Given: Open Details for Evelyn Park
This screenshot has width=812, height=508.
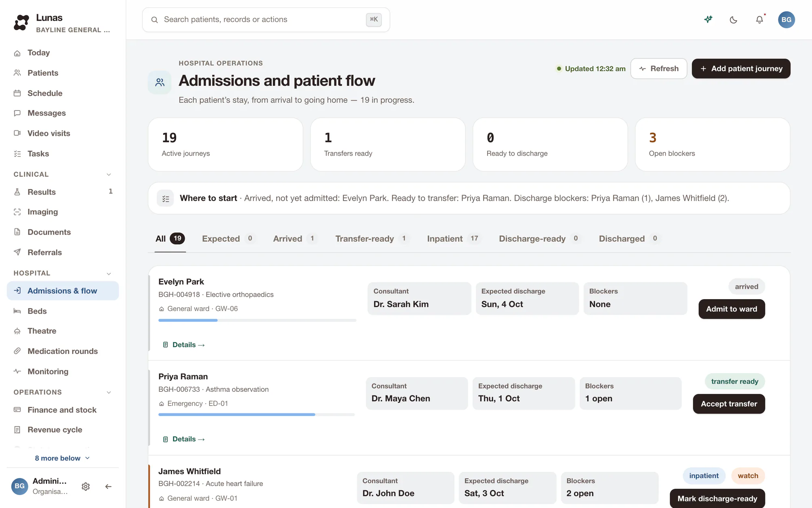Looking at the screenshot, I should [x=184, y=345].
